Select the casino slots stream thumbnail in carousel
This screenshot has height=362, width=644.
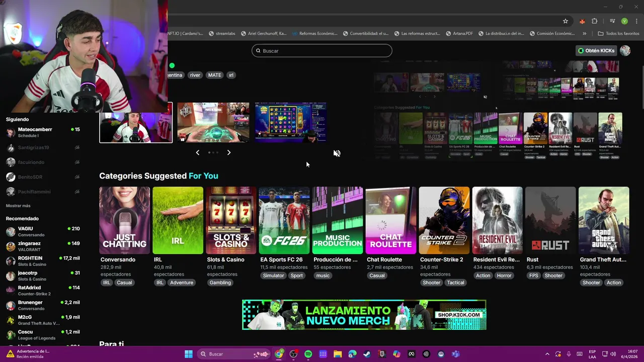click(x=291, y=123)
